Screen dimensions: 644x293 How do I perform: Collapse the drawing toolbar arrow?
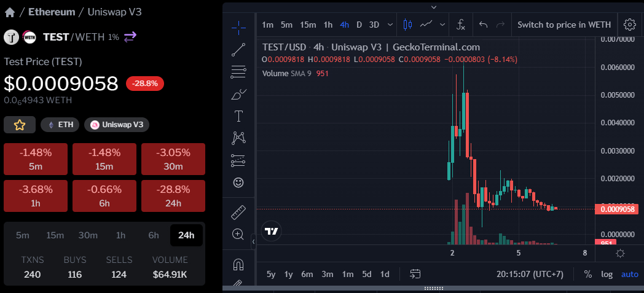point(253,241)
